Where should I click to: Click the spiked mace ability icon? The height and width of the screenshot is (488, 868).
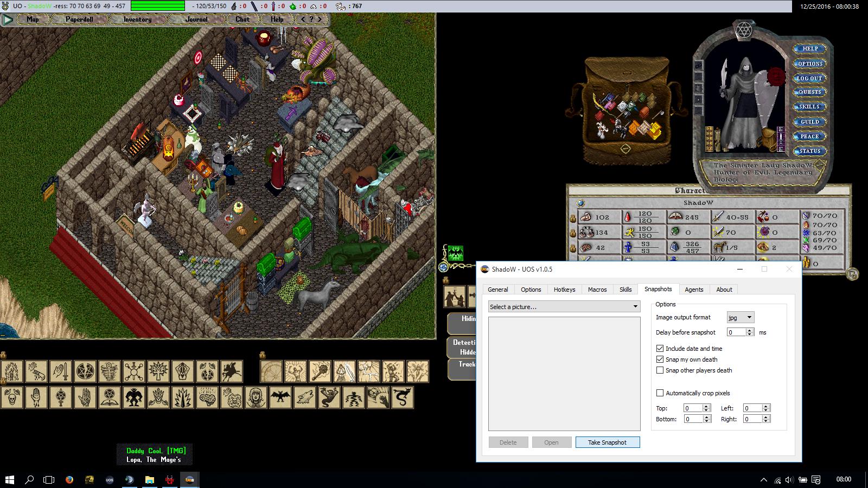tap(320, 372)
